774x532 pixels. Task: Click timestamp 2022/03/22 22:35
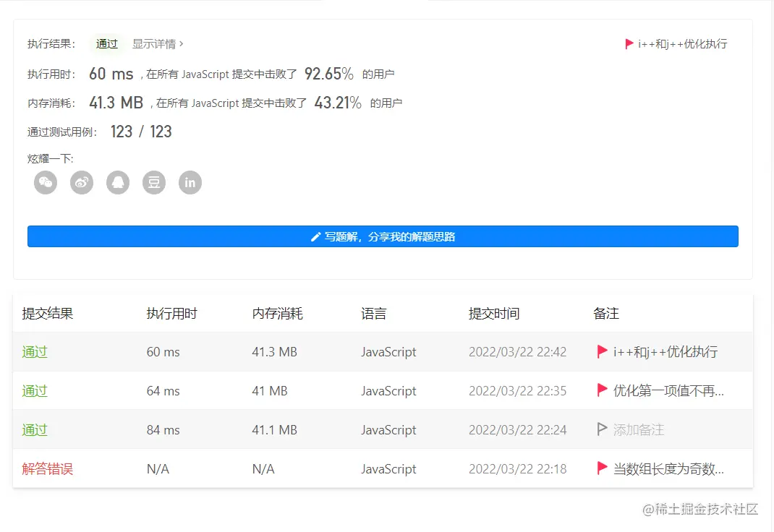[x=517, y=391]
